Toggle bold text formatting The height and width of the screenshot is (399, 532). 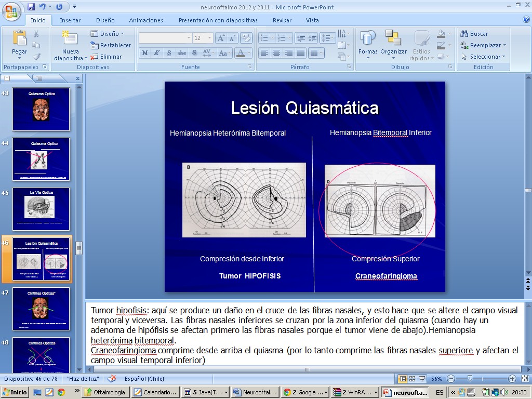click(x=145, y=53)
